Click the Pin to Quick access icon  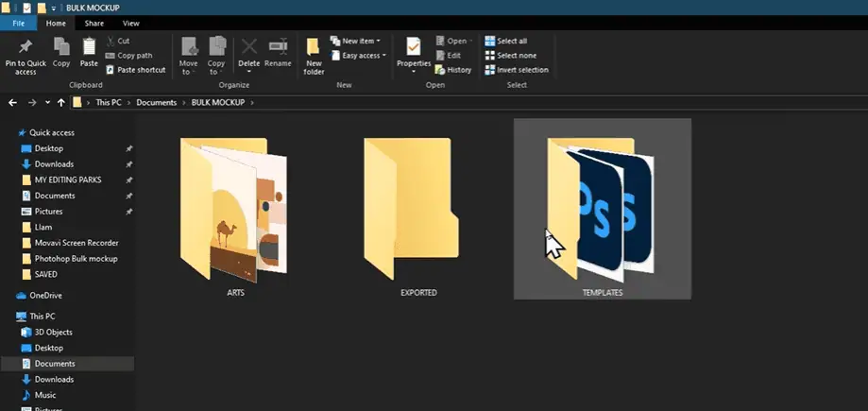[x=26, y=47]
